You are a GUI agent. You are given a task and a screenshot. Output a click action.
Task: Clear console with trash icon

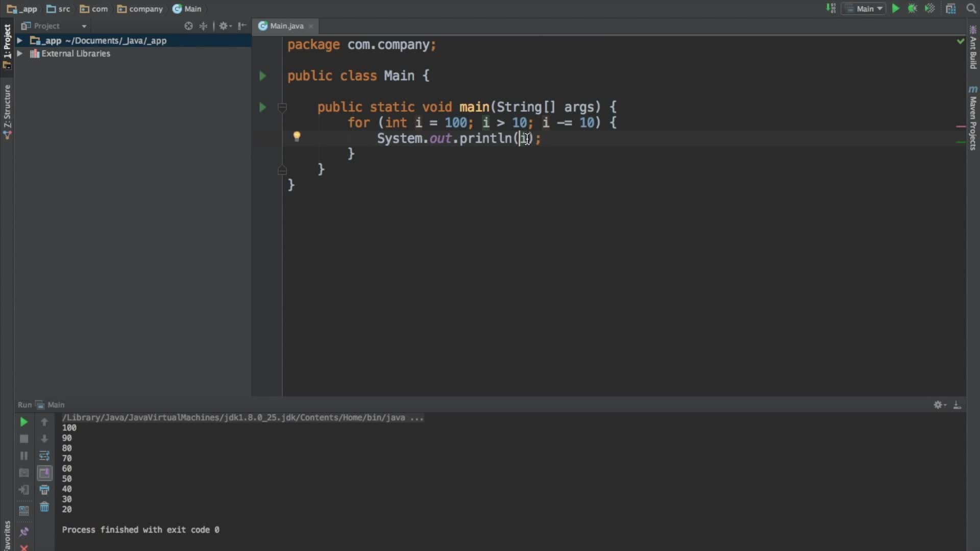click(x=44, y=507)
